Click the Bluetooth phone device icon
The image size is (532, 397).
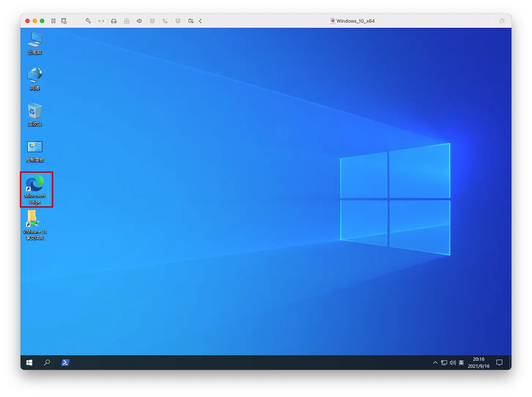[165, 21]
